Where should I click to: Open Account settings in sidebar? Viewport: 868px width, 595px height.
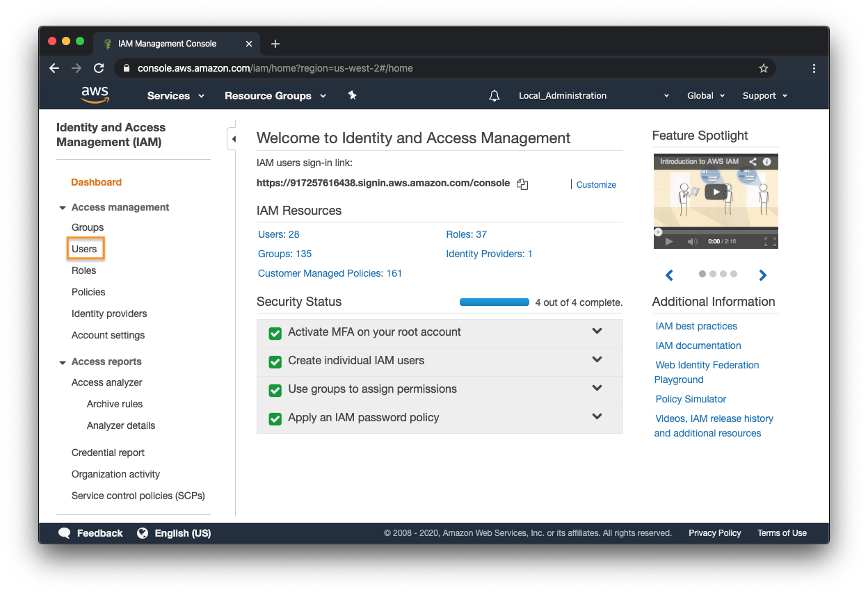pos(108,335)
